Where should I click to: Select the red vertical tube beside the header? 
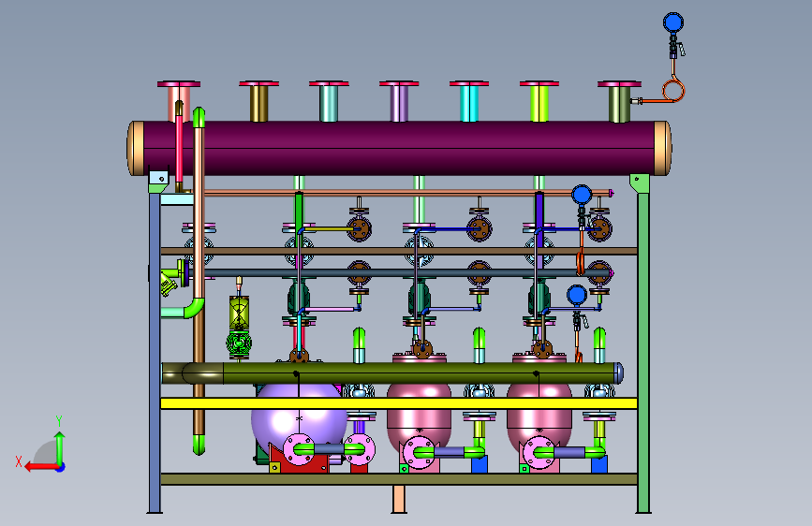click(x=179, y=148)
